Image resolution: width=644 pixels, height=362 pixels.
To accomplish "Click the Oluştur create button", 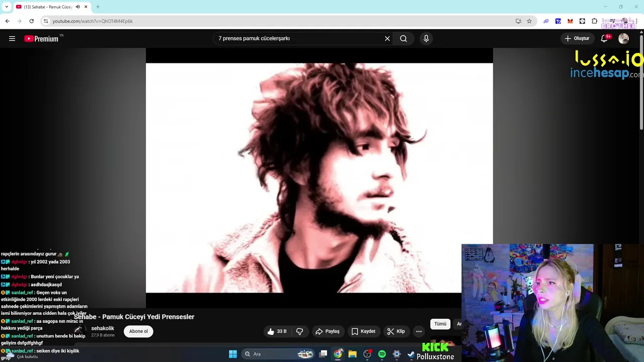I will click(x=577, y=39).
